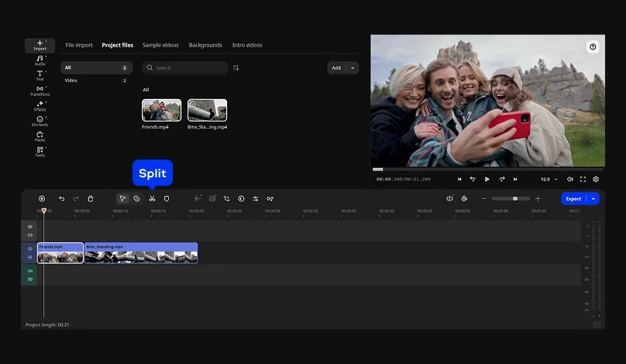626x364 pixels.
Task: Open the Effects panel in sidebar
Action: coord(40,106)
